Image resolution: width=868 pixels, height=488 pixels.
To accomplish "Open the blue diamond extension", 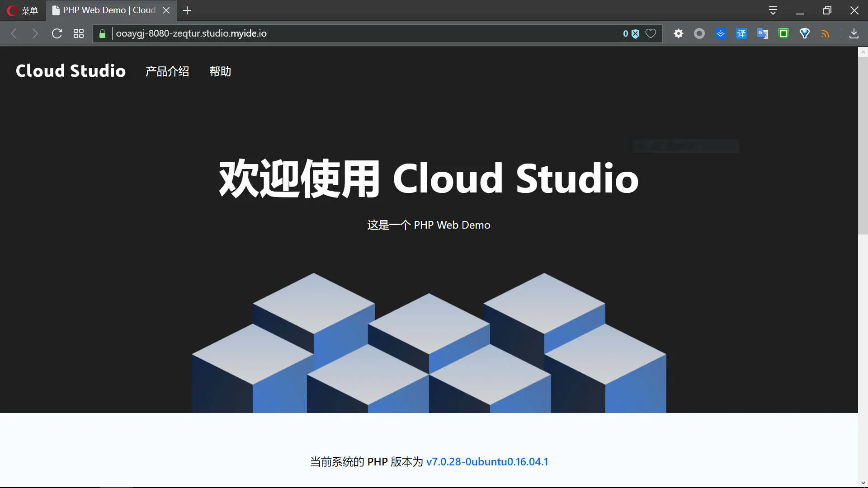I will pyautogui.click(x=805, y=33).
